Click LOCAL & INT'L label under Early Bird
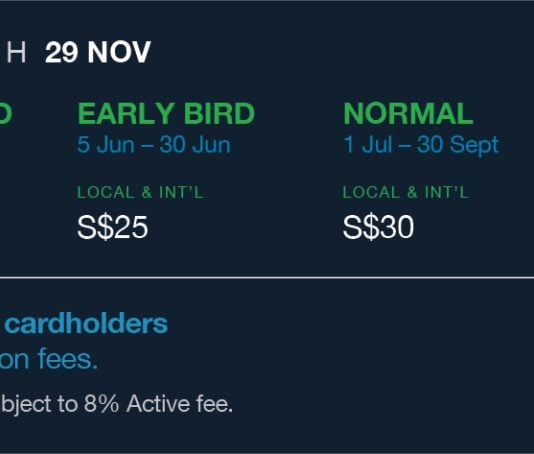This screenshot has width=534, height=454. tap(140, 192)
